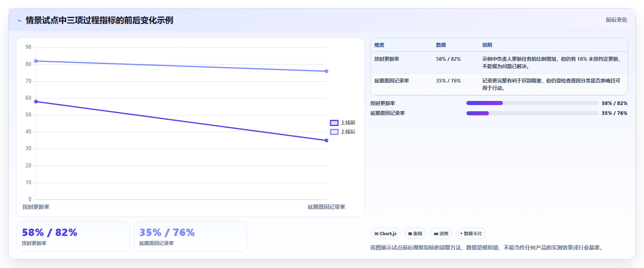
Task: Select the 58% / 82% table cell
Action: click(448, 59)
